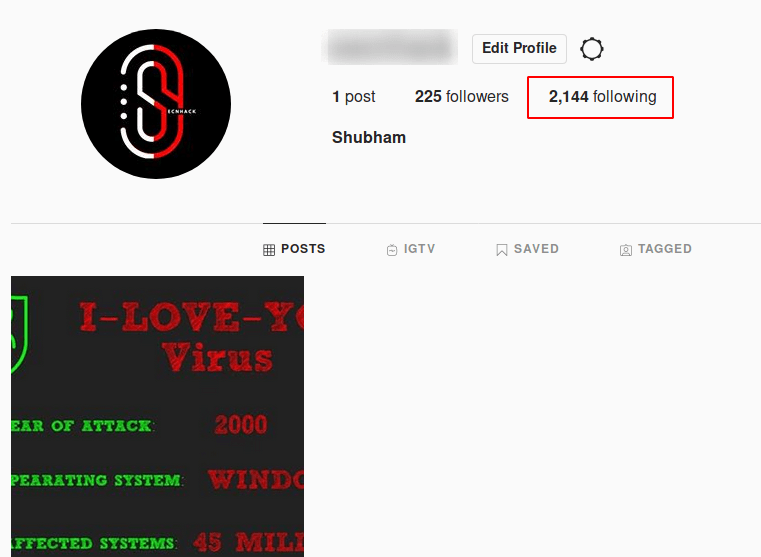Click the 1 post count
761x557 pixels.
pos(354,97)
